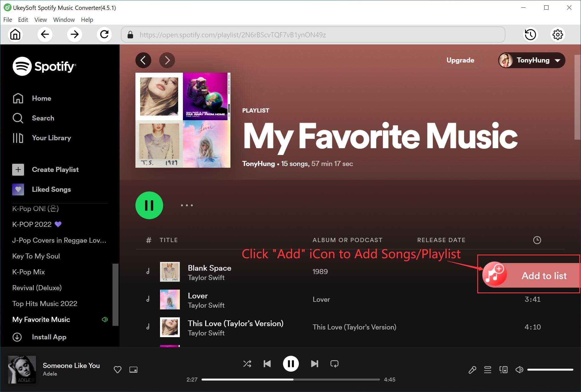Screen dimensions: 581x392
Task: Click the link/copy icon in playback bar
Action: click(472, 369)
